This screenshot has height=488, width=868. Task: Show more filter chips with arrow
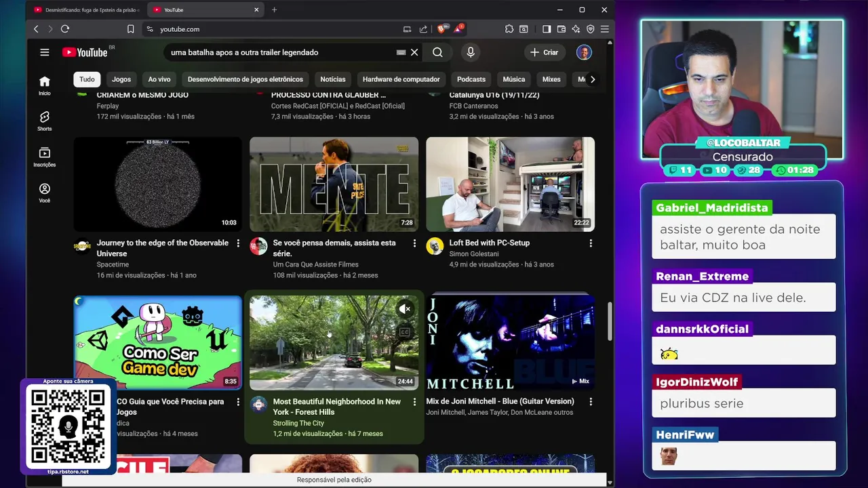point(593,79)
